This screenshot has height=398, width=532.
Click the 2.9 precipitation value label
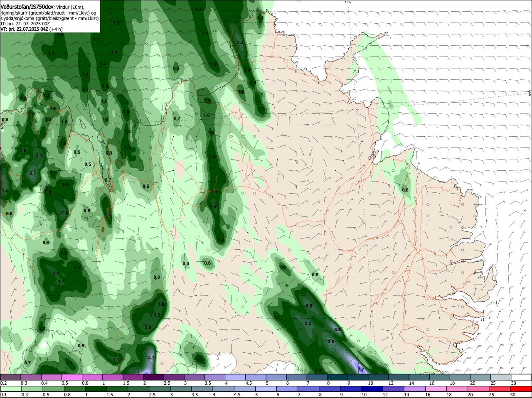click(331, 341)
